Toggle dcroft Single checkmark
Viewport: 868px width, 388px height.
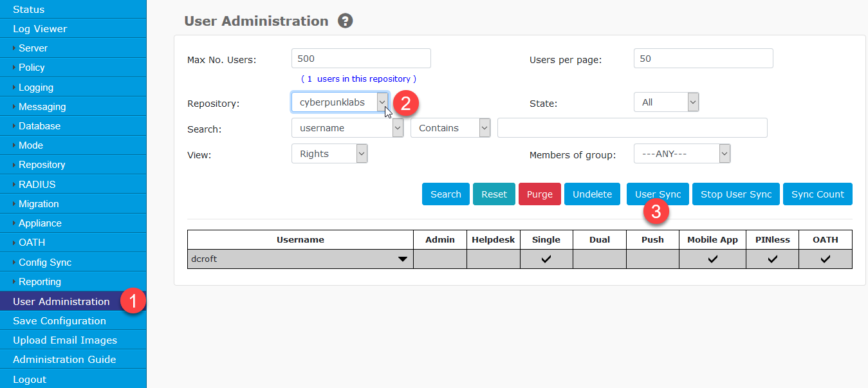tap(546, 259)
